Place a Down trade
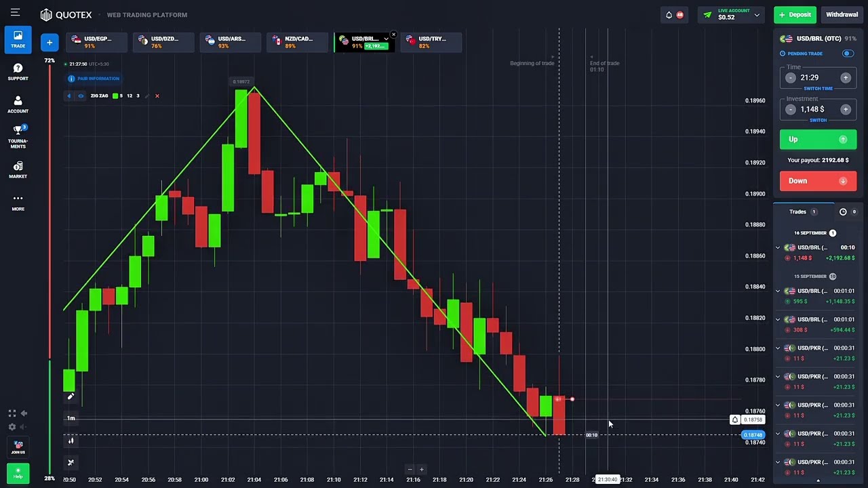This screenshot has height=488, width=868. click(x=818, y=181)
